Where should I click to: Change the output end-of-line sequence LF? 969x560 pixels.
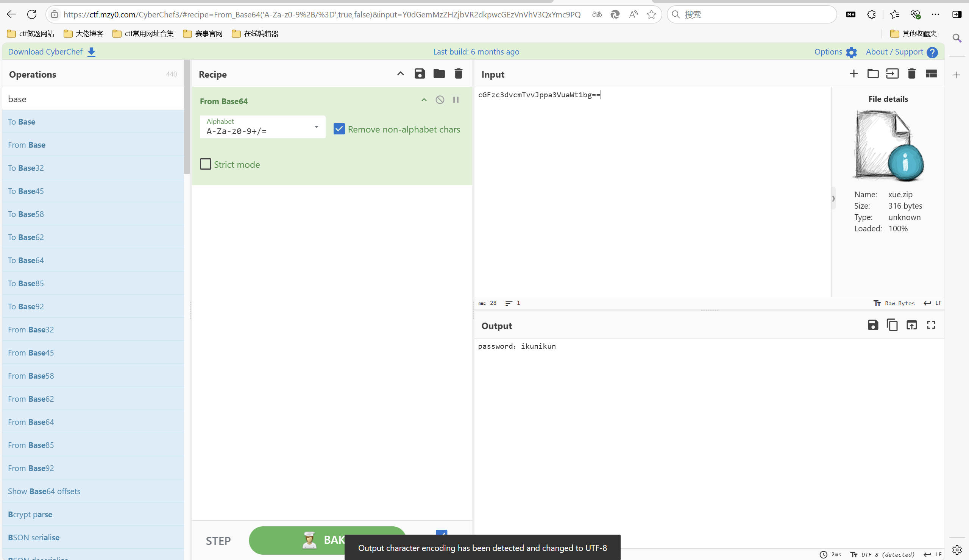click(x=933, y=554)
